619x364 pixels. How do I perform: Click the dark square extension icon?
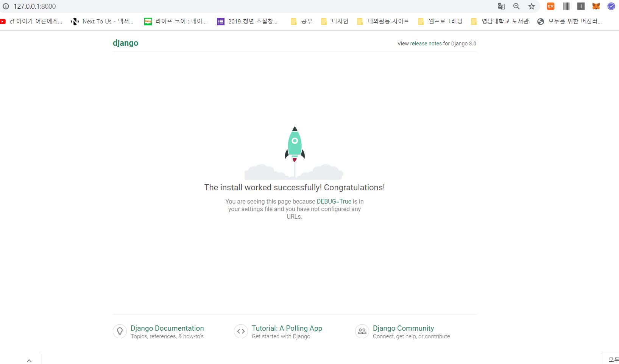tap(581, 6)
